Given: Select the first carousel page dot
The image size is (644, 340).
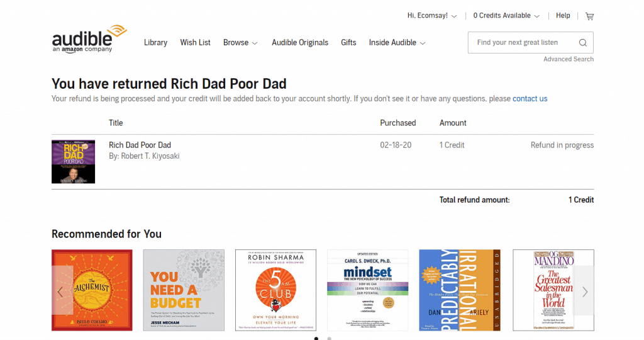Looking at the screenshot, I should (x=316, y=338).
